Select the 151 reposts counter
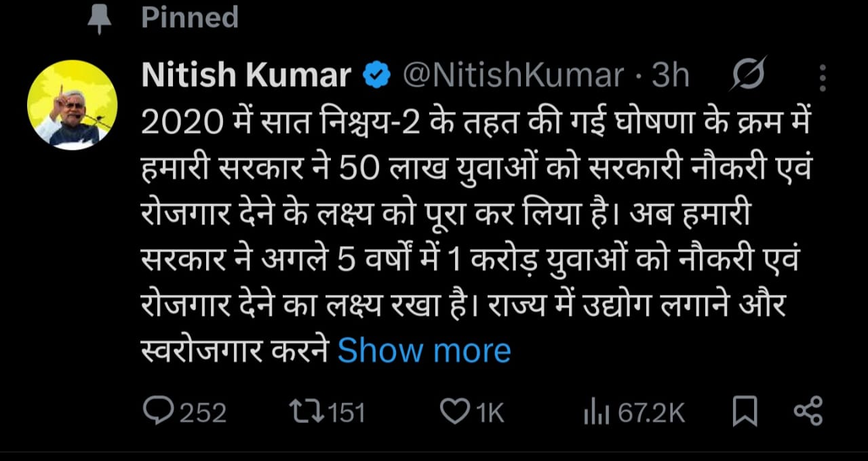Viewport: 868px width, 461px height. tap(346, 409)
